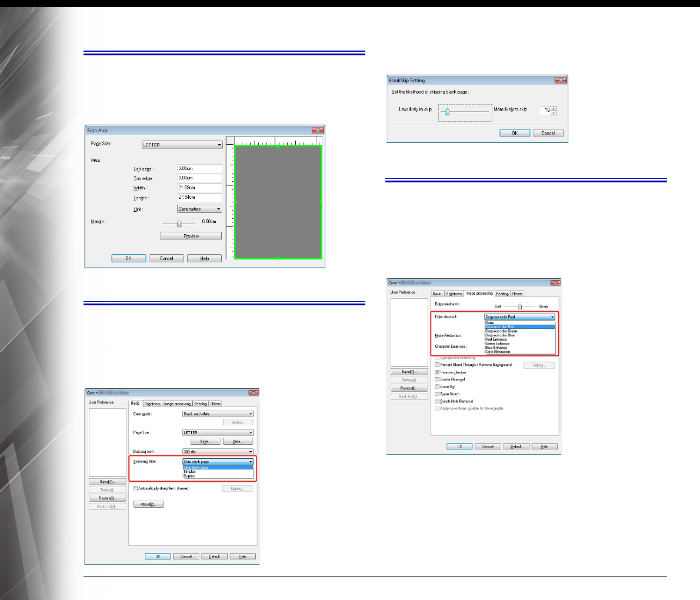Select Color Elimination in Color drop-out list
The width and height of the screenshot is (700, 600).
[x=498, y=352]
